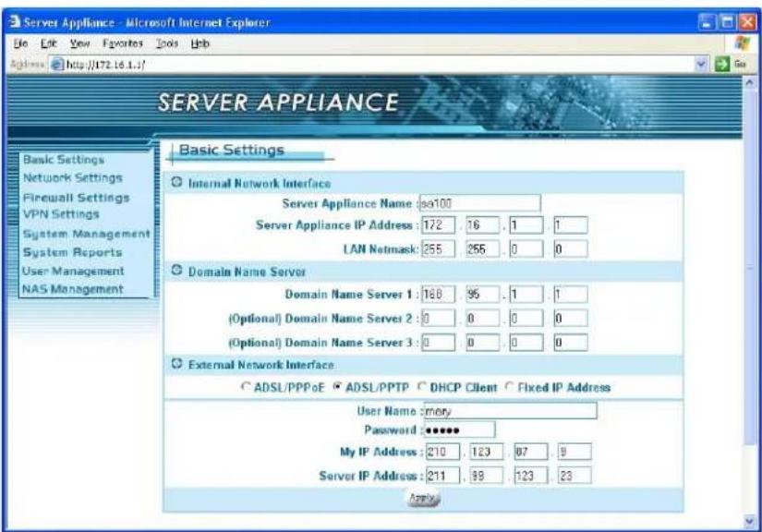Open Network Settings in the sidebar
The width and height of the screenshot is (762, 532).
click(72, 178)
